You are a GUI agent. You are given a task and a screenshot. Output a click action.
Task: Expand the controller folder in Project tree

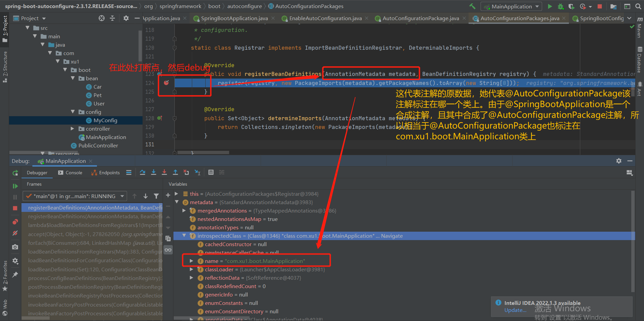tap(72, 129)
